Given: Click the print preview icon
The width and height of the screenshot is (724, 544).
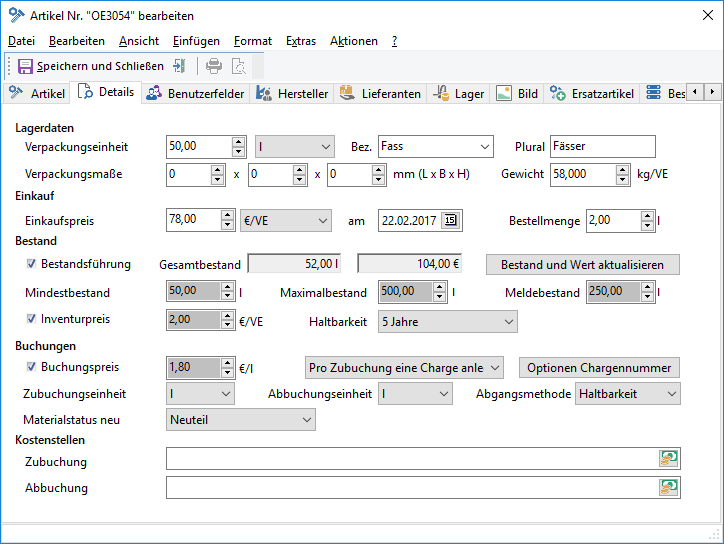Looking at the screenshot, I should pos(239,66).
